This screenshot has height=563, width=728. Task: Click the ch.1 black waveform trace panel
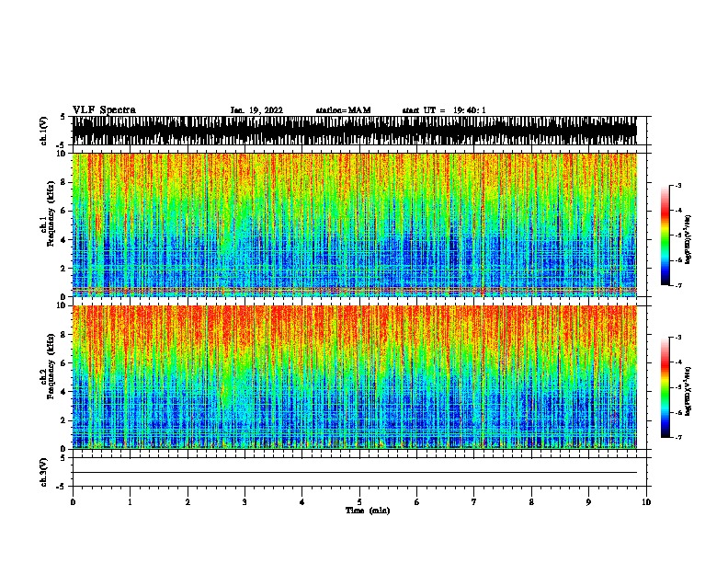[355, 131]
